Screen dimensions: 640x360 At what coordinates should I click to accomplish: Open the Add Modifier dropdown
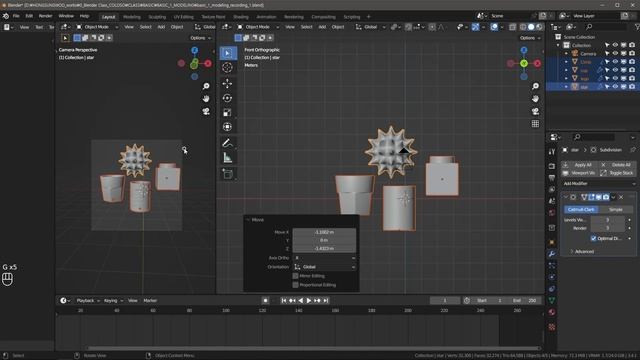(598, 184)
